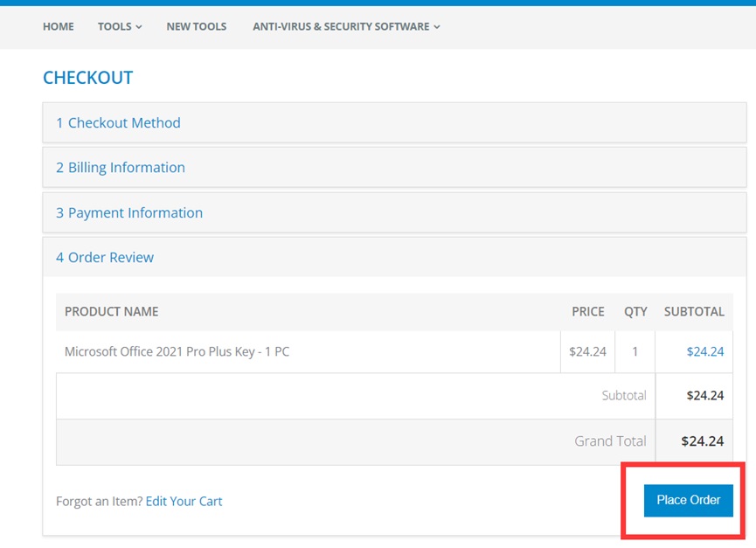Viewport: 756px width, 548px height.
Task: Click the chevron arrow next to TOOLS
Action: [x=139, y=27]
